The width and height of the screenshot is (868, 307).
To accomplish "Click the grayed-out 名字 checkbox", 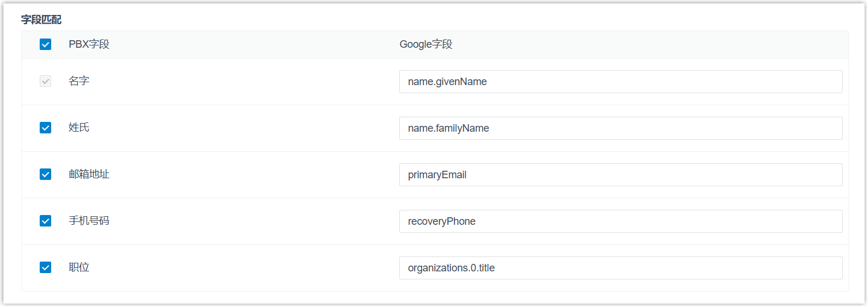I will click(x=45, y=82).
